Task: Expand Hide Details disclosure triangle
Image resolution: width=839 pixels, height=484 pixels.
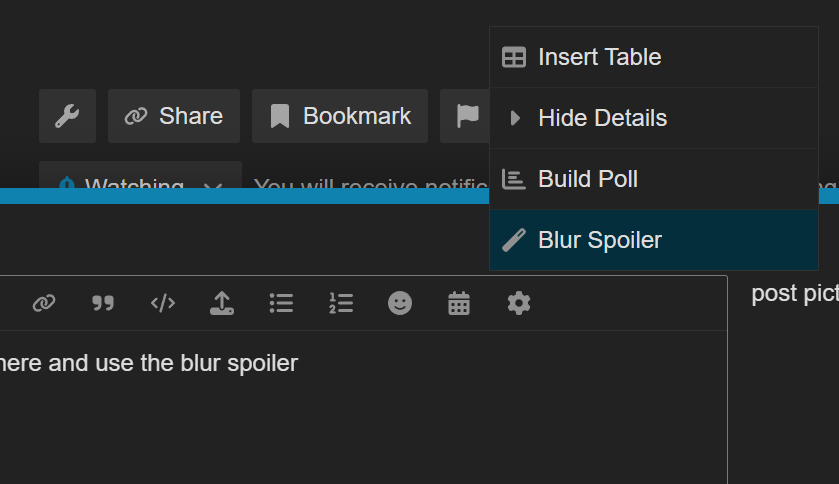Action: [515, 118]
